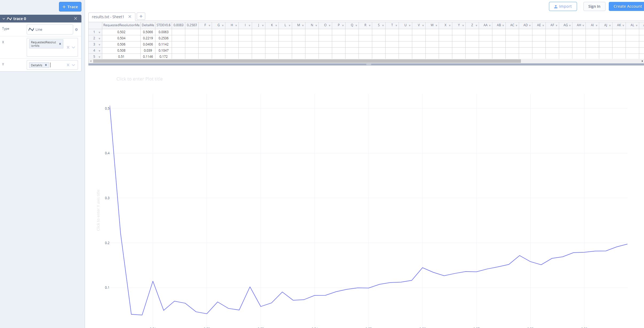Viewport: 644px width, 328px height.
Task: Open X column dropdown chevron
Action: [x=73, y=47]
